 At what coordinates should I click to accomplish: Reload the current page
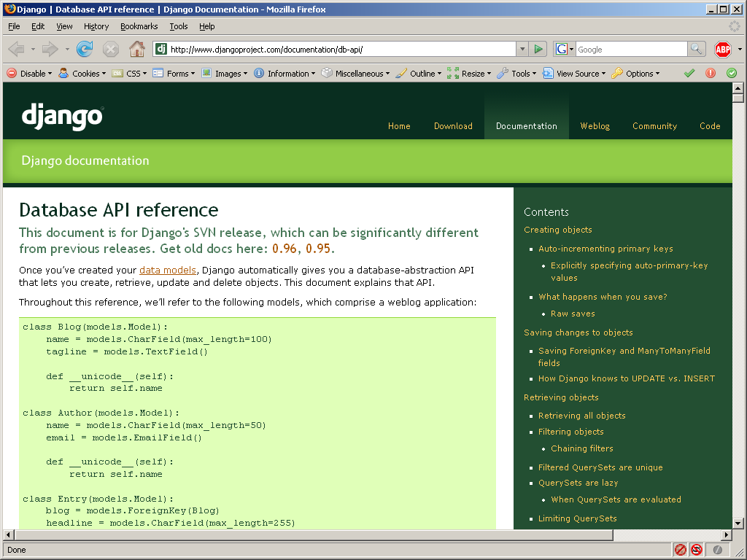(x=85, y=49)
